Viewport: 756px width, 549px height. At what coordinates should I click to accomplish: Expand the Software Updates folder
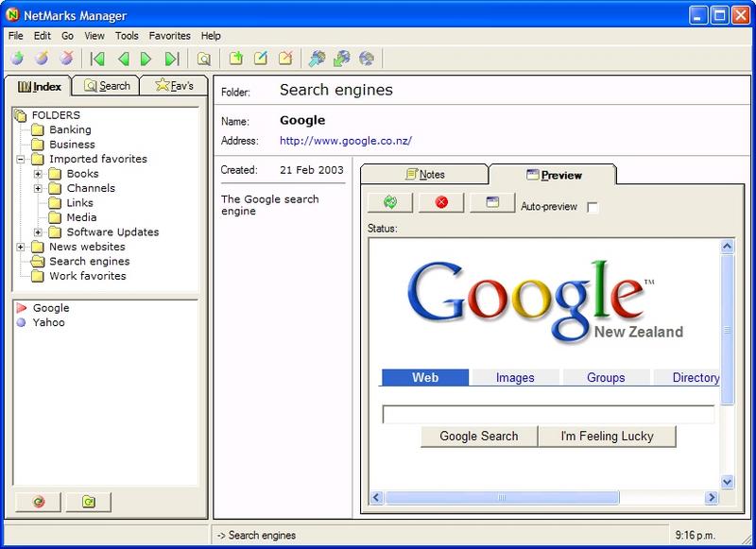click(x=38, y=232)
